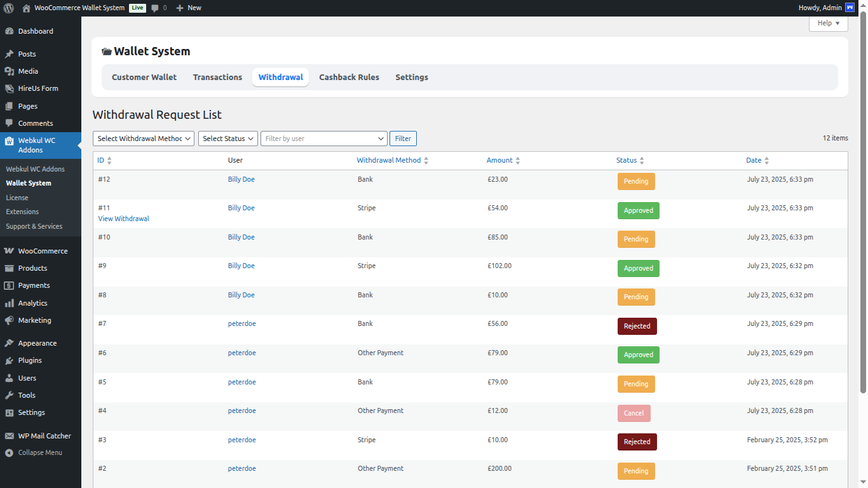Click the WP Mail Catcher envelope icon
Image resolution: width=868 pixels, height=488 pixels.
pyautogui.click(x=9, y=436)
